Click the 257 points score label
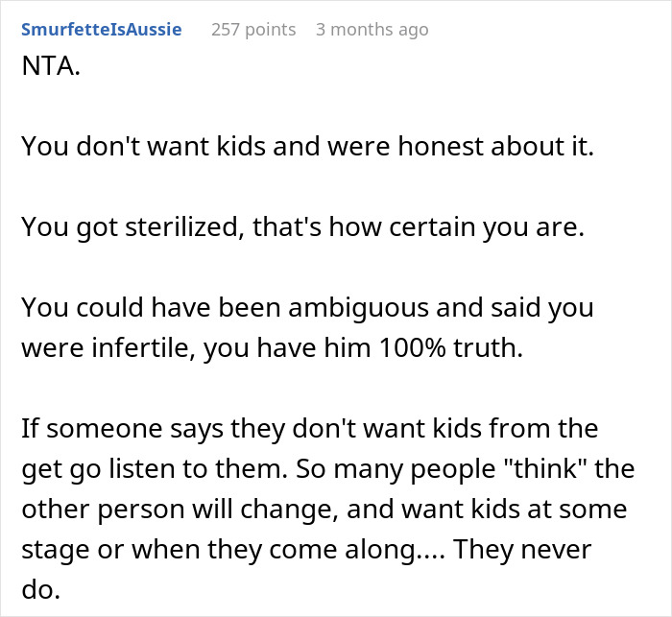Image resolution: width=672 pixels, height=617 pixels. coord(253,30)
